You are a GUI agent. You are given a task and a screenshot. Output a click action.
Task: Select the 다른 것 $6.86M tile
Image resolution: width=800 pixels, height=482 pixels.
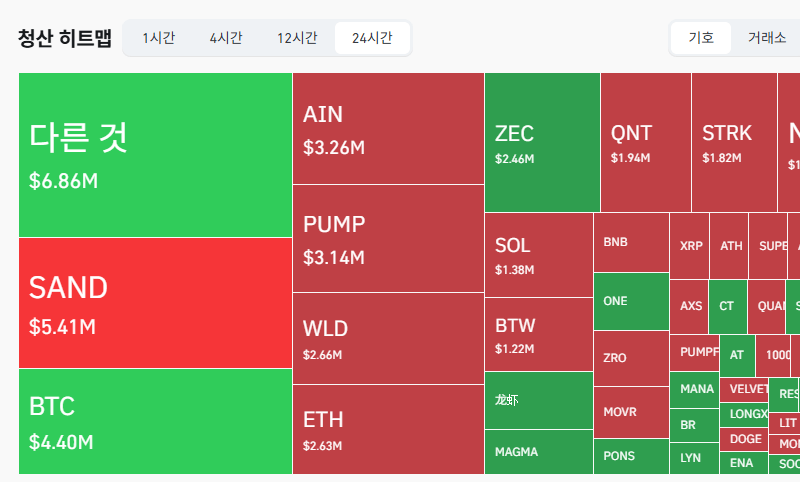[x=155, y=155]
